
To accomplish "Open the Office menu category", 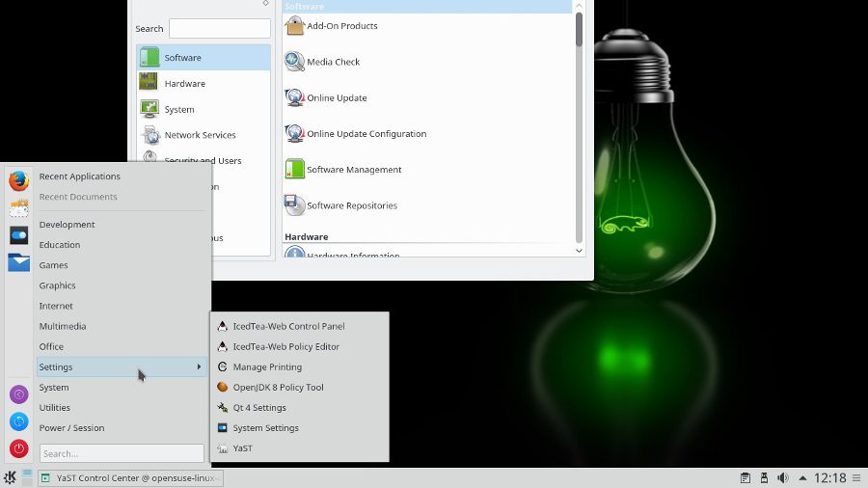I will tap(122, 346).
